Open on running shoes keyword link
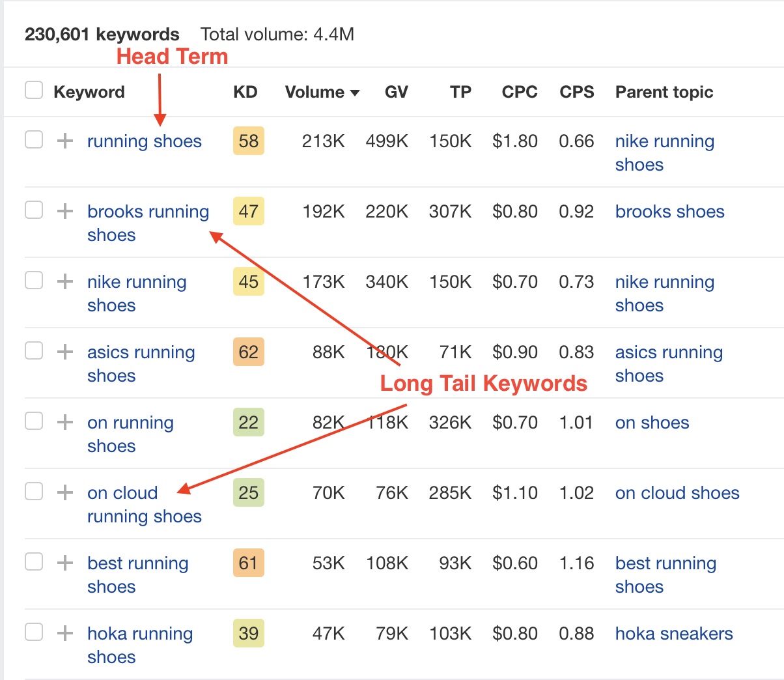Viewport: 784px width, 680px height. pos(130,434)
